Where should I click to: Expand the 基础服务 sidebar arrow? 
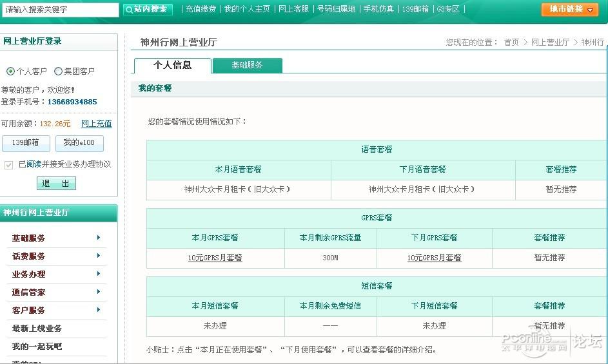click(x=99, y=238)
